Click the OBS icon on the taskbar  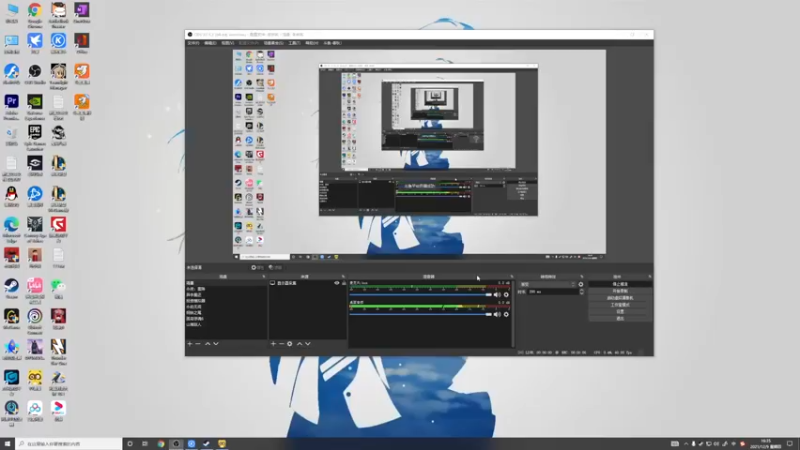pos(176,444)
